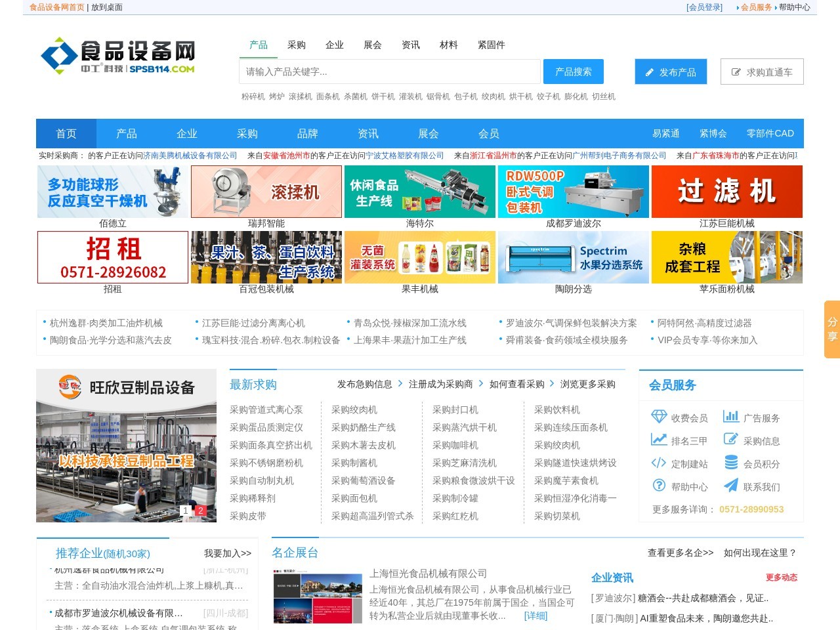
Task: Click the 会员登录 link at top
Action: pos(704,7)
